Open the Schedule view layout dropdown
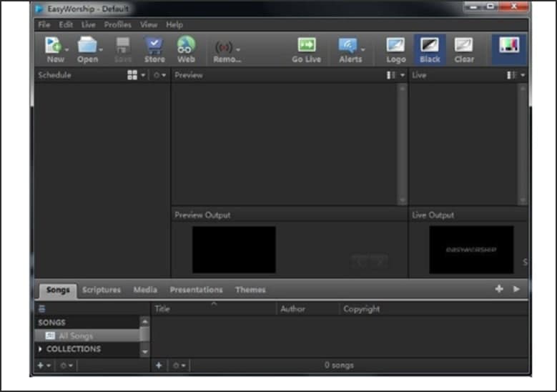The width and height of the screenshot is (557, 392). (x=135, y=75)
